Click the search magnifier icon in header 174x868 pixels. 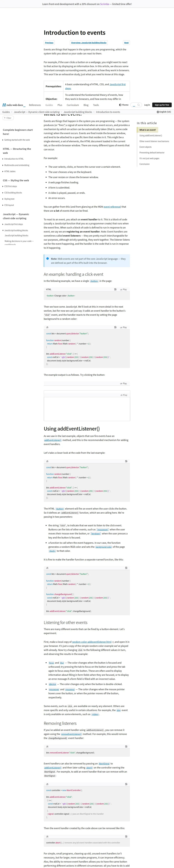(138, 105)
